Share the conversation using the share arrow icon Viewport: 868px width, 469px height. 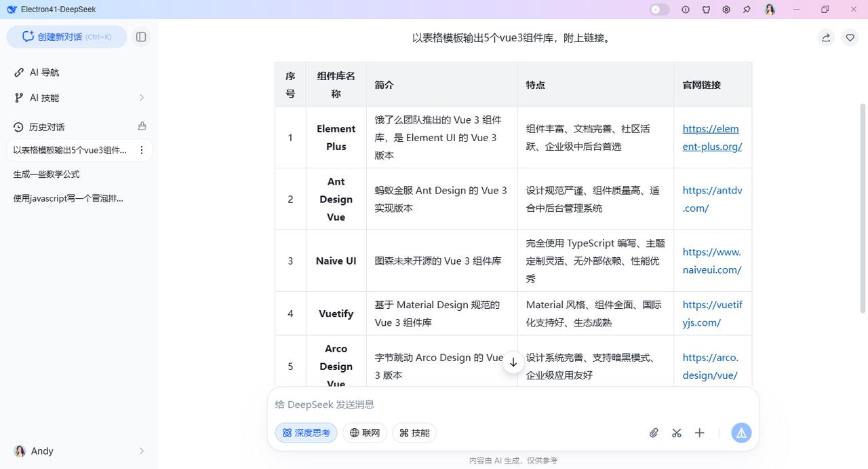[x=826, y=38]
